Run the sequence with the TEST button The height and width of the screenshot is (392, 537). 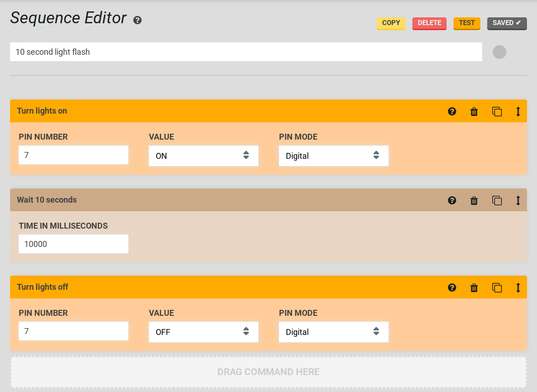click(467, 23)
